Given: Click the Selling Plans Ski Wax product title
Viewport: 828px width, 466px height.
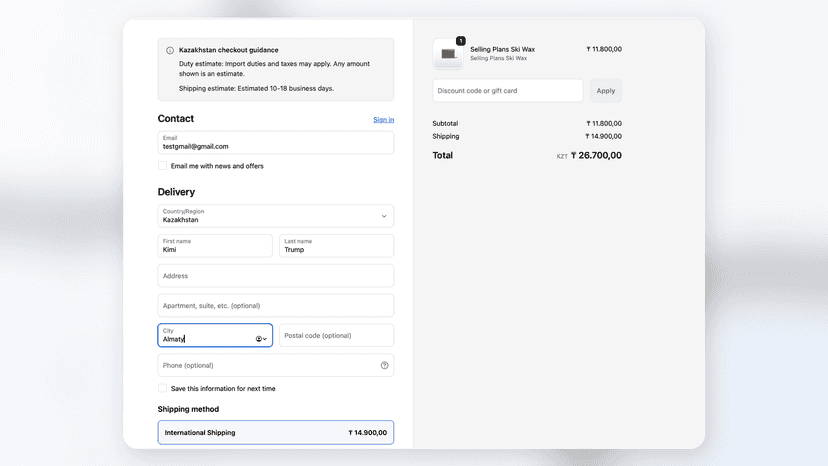Looking at the screenshot, I should [502, 49].
